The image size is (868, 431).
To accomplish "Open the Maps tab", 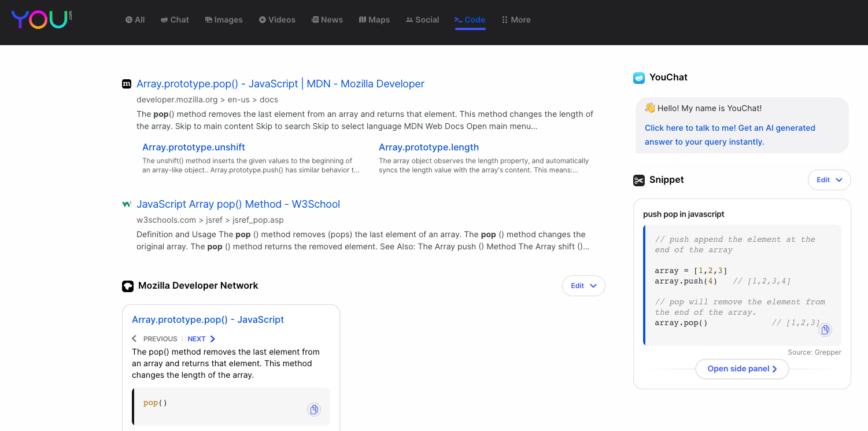I will click(374, 20).
